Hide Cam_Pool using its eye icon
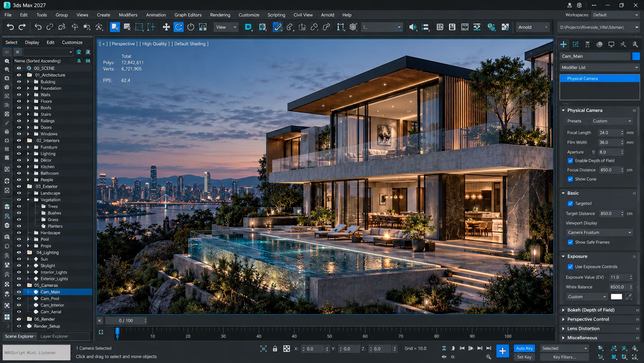The height and width of the screenshot is (363, 644). coord(19,299)
